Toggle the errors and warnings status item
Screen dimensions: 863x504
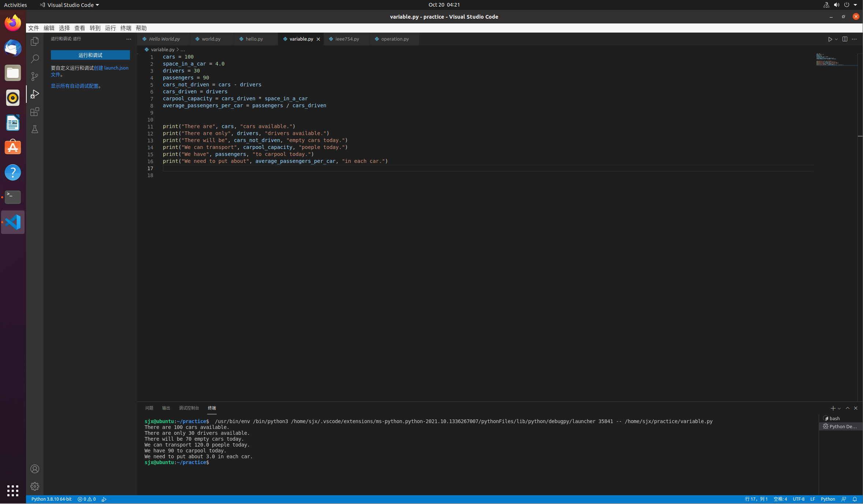[87, 499]
